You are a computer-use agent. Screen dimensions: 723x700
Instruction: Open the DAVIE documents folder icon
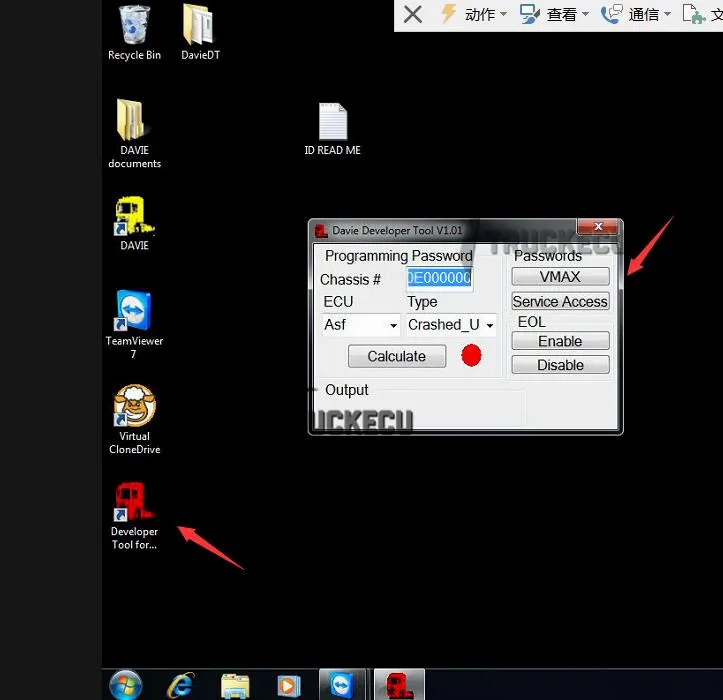(134, 134)
